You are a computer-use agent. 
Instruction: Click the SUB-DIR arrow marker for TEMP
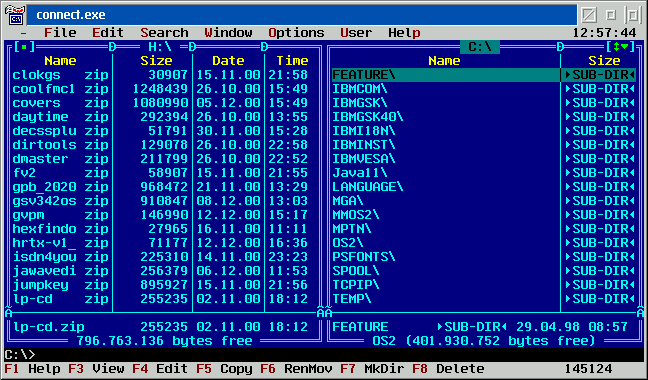coord(568,299)
